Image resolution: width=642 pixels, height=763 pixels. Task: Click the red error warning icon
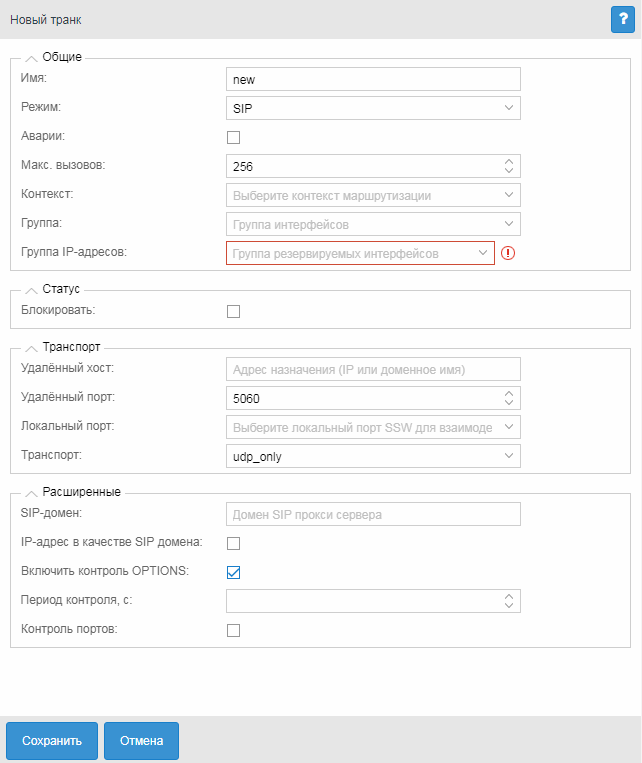click(x=508, y=253)
